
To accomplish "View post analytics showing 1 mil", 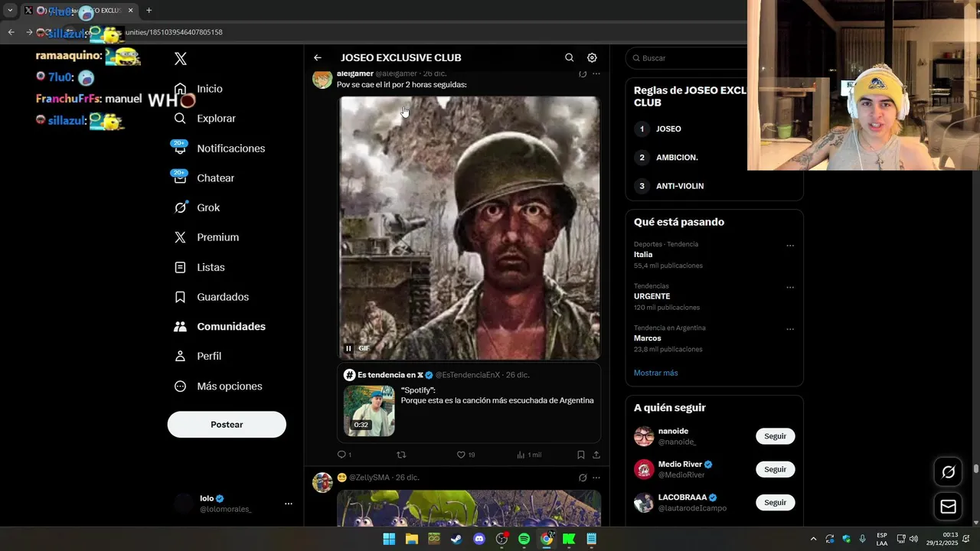I will pos(528,455).
